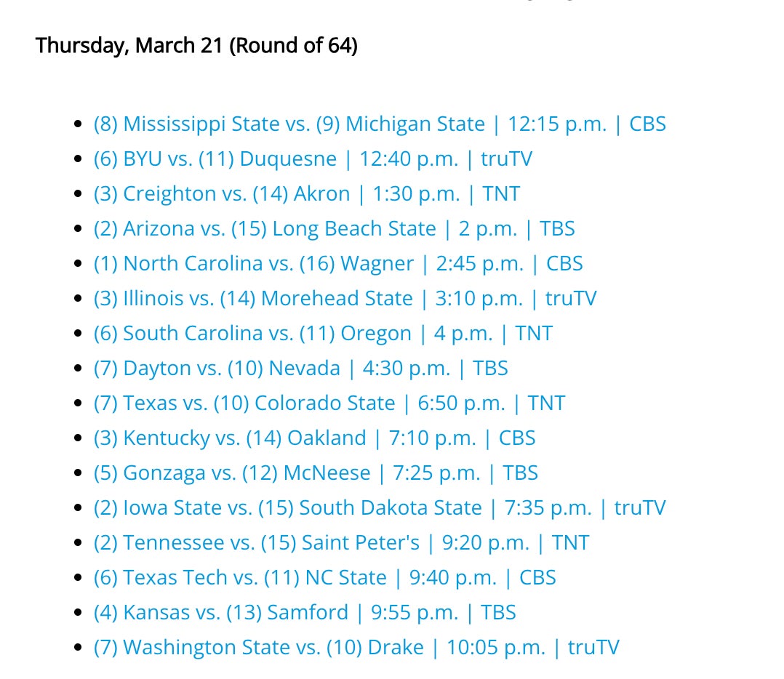The image size is (784, 679).
Task: Open Gonzaga vs. McNeese link
Action: (x=316, y=473)
